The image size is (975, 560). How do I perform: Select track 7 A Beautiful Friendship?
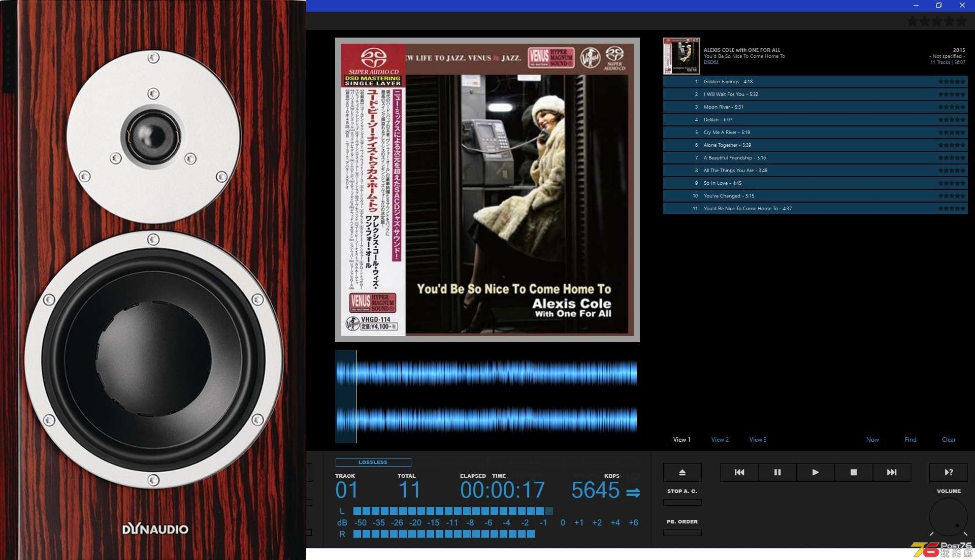pos(815,157)
